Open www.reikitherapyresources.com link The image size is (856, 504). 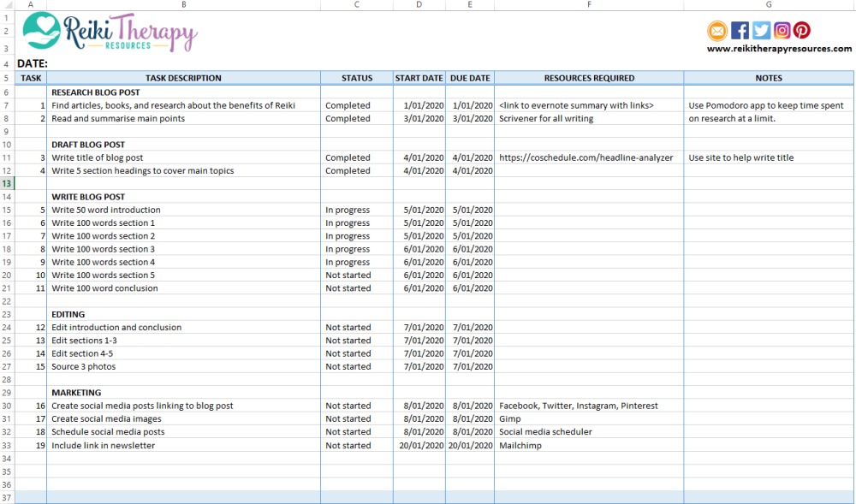click(779, 49)
